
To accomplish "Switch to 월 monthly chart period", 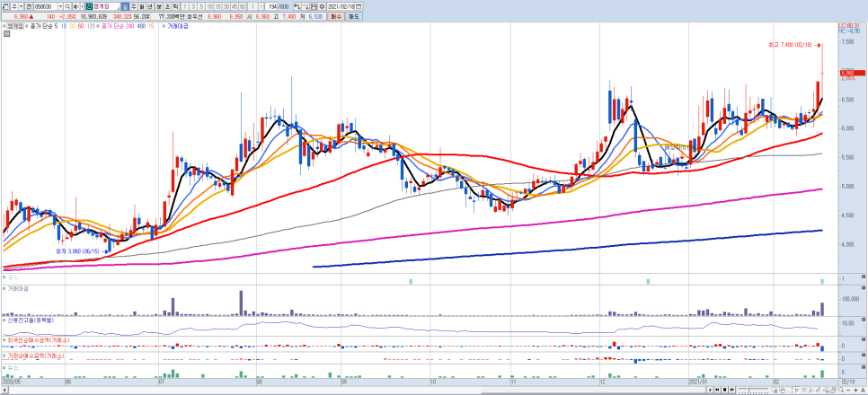I will tap(143, 6).
